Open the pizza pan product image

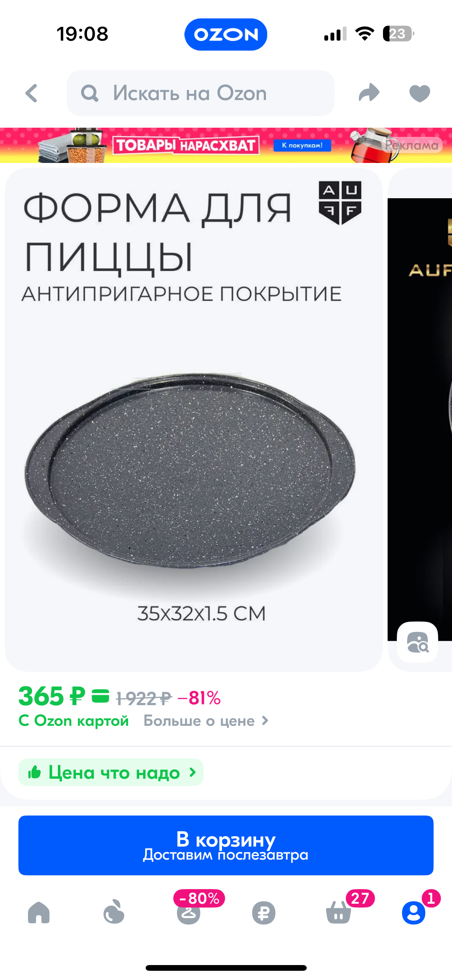tap(194, 420)
